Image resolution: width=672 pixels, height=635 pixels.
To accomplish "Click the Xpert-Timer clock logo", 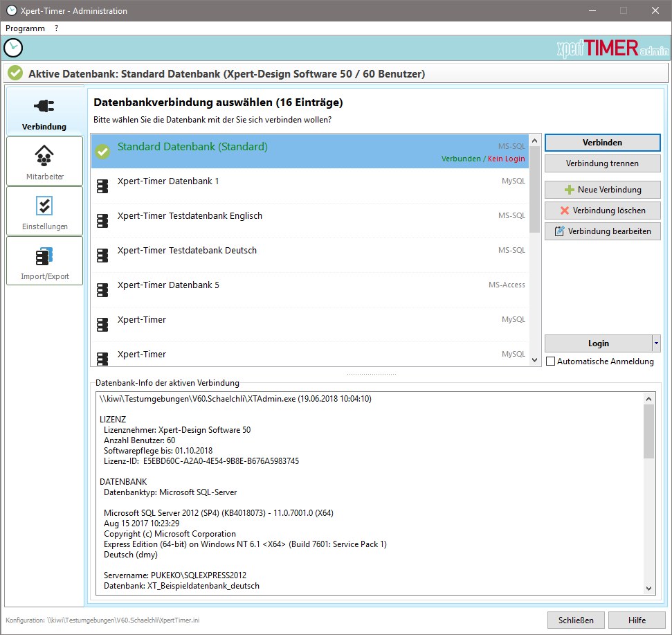I will tap(14, 48).
